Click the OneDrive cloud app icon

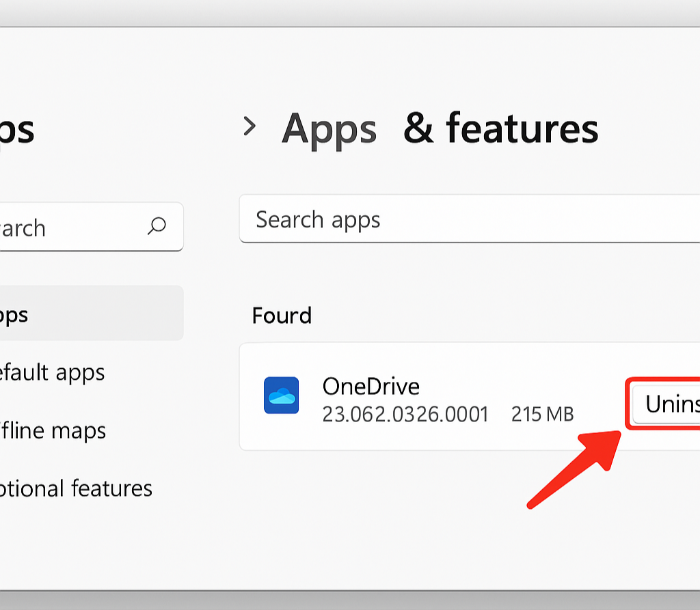(x=281, y=396)
